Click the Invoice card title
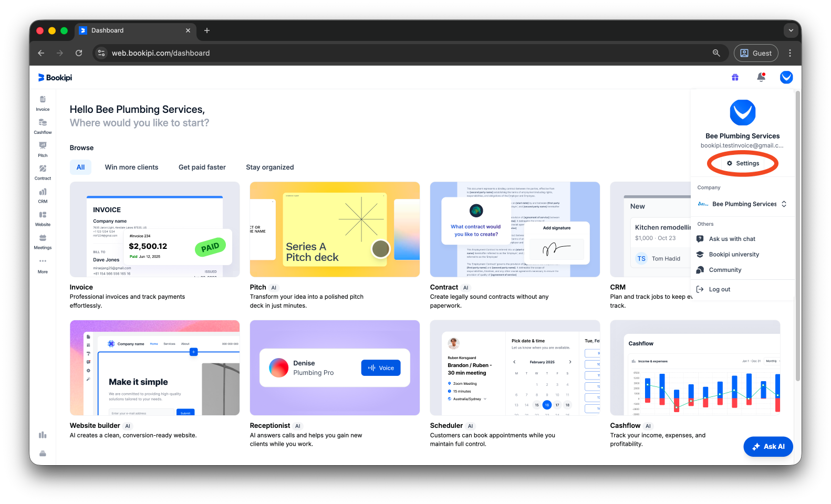This screenshot has width=831, height=504. 81,287
